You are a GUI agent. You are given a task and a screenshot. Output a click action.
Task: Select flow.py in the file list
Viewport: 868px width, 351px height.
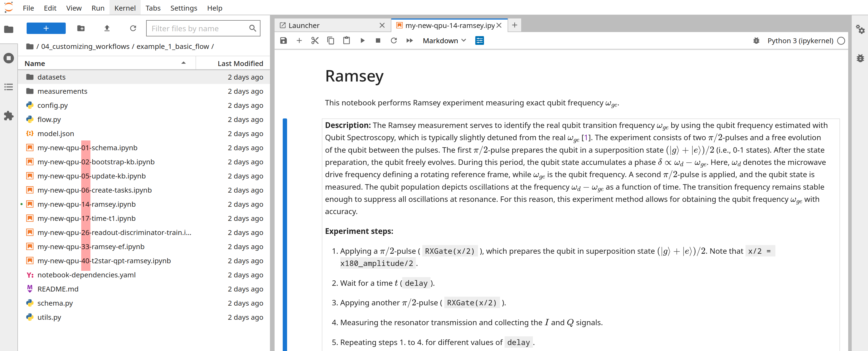144,119
